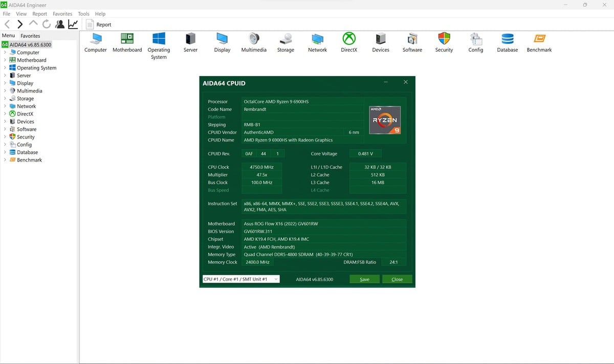Expand the Display tree node
This screenshot has width=614, height=364.
tap(5, 83)
